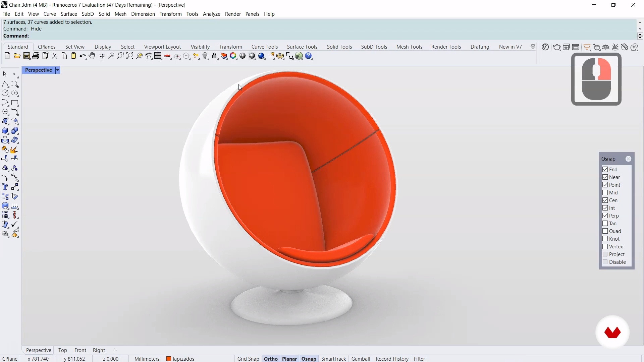The height and width of the screenshot is (362, 644).
Task: Click the red car Named Views icon
Action: click(168, 56)
